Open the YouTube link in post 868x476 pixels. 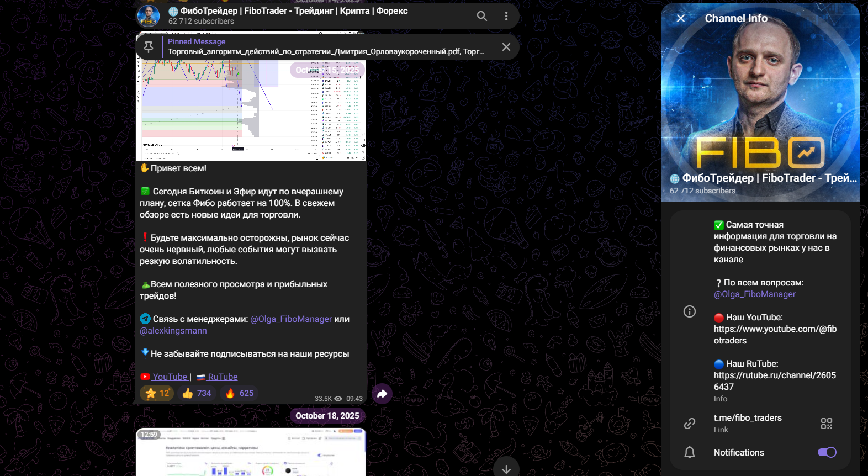[170, 377]
